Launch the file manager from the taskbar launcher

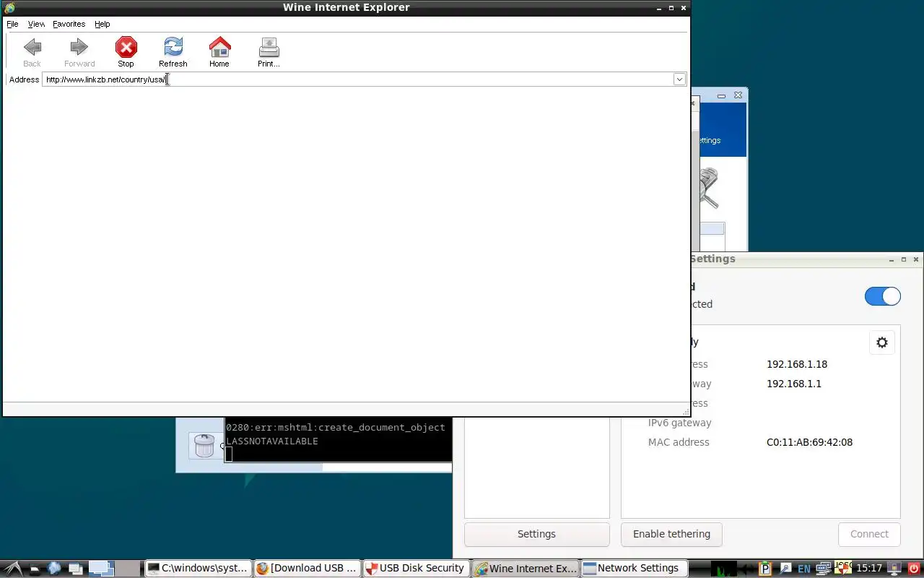pos(35,569)
